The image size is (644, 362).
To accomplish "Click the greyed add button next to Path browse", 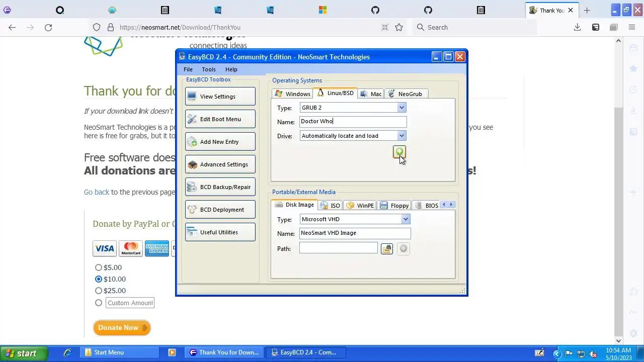I will tap(403, 248).
